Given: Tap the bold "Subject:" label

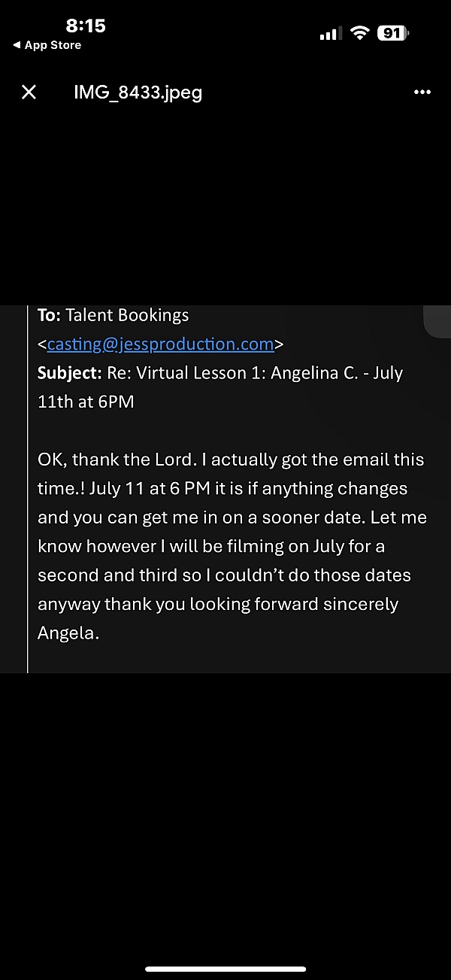Looking at the screenshot, I should [x=68, y=373].
